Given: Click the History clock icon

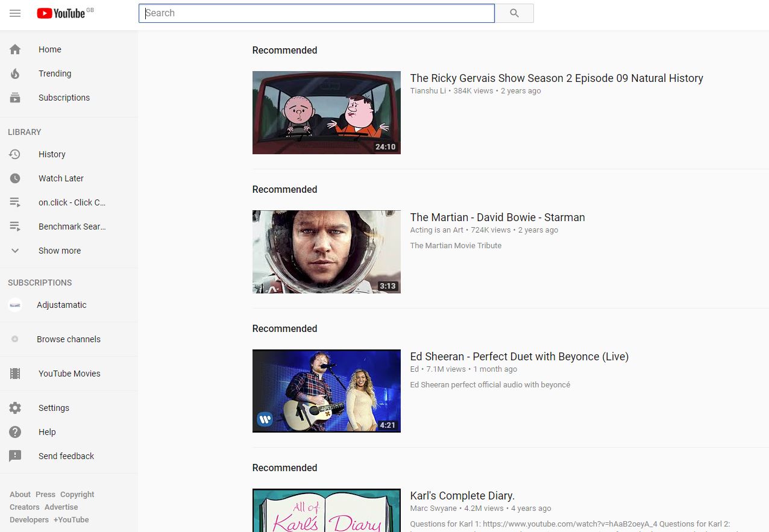Looking at the screenshot, I should (15, 154).
